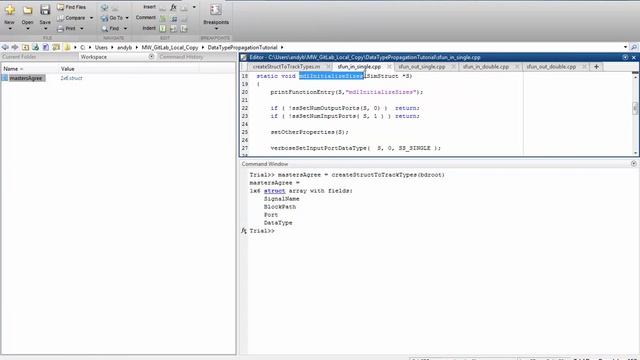This screenshot has height=360, width=640.
Task: Click the C: drive path segment
Action: click(82, 47)
